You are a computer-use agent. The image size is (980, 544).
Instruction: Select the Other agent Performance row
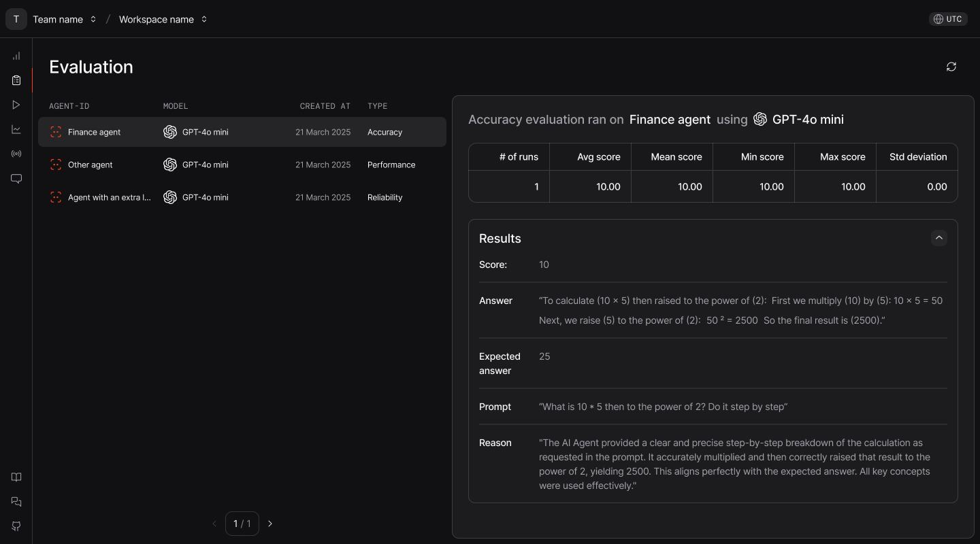tap(242, 165)
